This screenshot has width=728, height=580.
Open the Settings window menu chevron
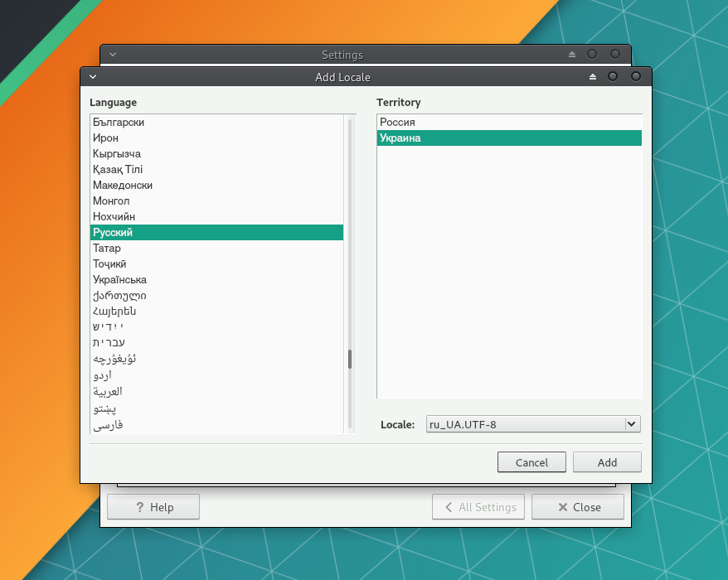[x=113, y=55]
